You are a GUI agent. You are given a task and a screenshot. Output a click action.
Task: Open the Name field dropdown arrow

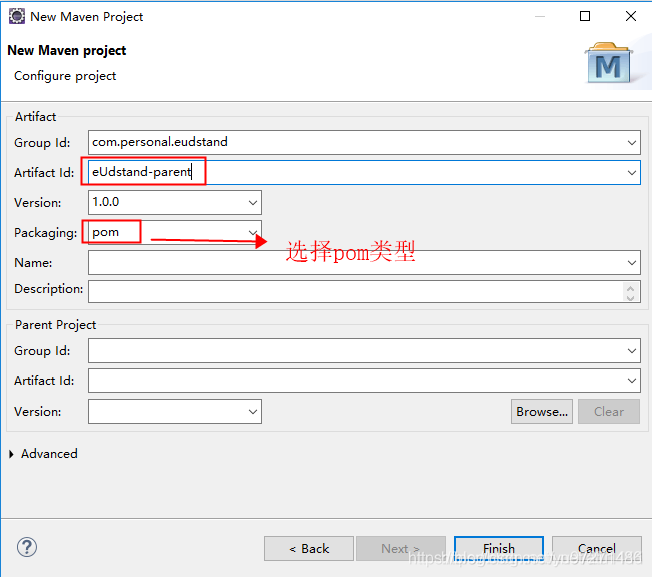tap(632, 263)
